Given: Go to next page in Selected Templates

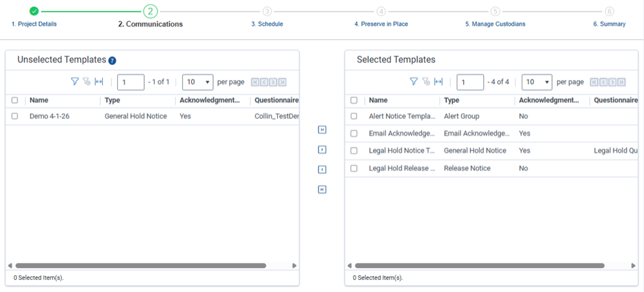Looking at the screenshot, I should point(612,82).
